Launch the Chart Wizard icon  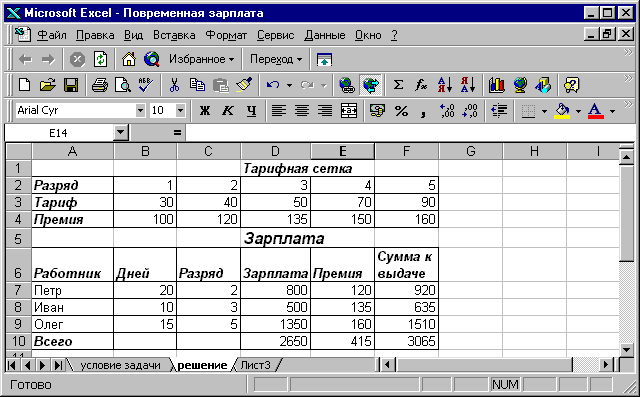(497, 85)
